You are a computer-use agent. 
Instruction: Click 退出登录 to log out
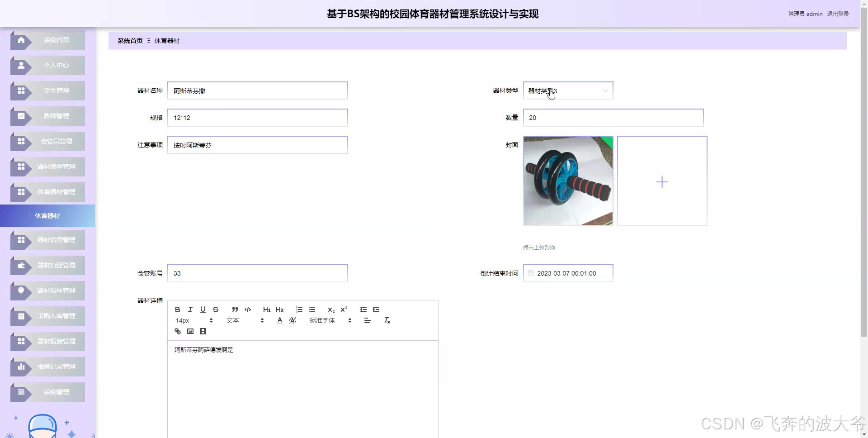coord(838,14)
